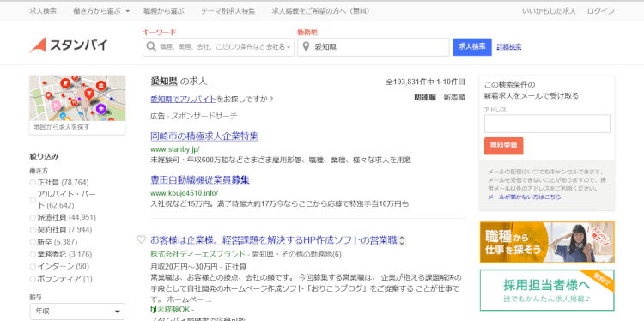The image size is (644, 321).
Task: Click the map thumbnail 地図から求人を探す
Action: coord(77,105)
